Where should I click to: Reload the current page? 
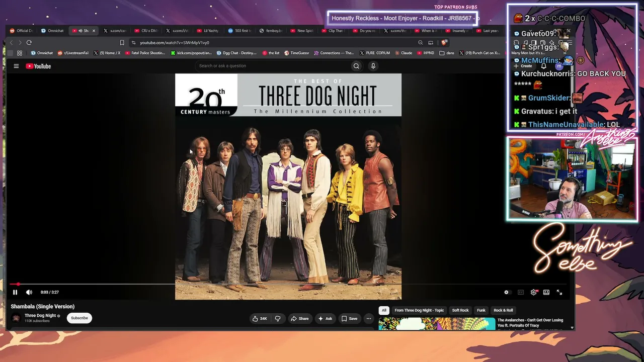point(29,43)
